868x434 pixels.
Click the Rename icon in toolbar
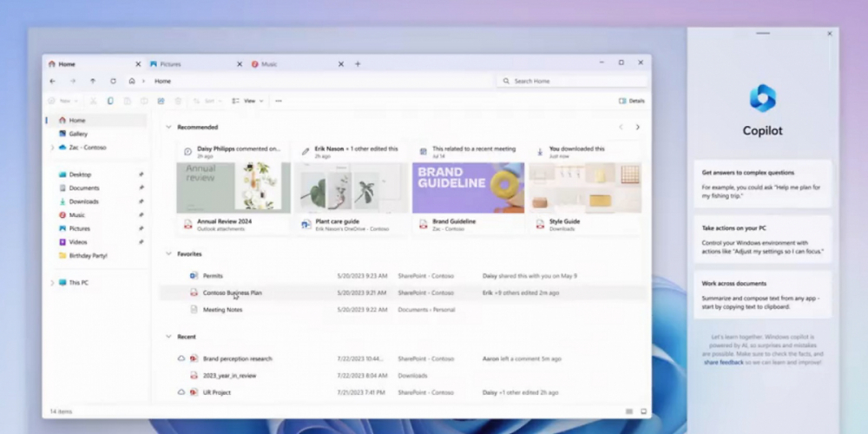tap(144, 101)
